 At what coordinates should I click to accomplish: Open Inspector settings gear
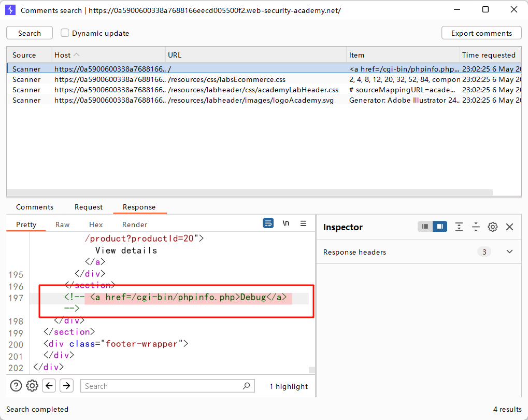(493, 227)
